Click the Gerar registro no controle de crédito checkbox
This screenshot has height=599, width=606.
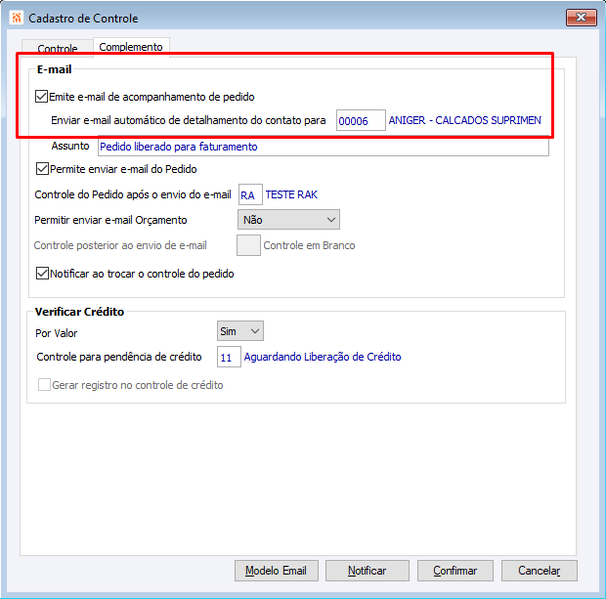click(44, 385)
